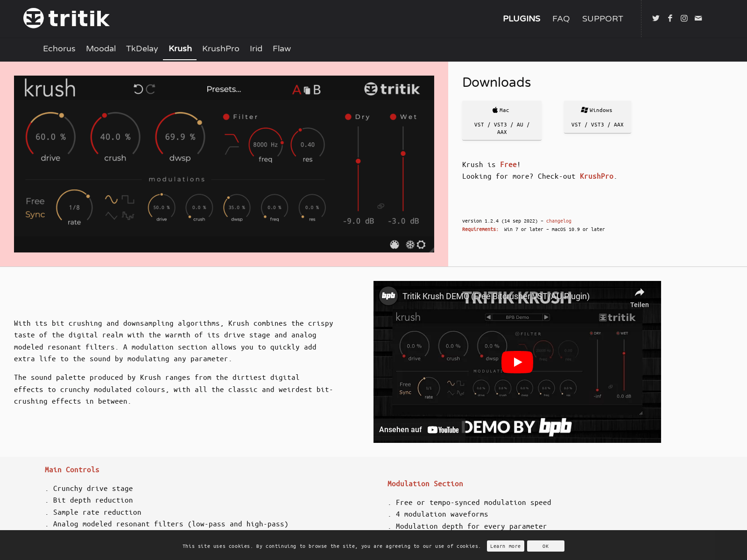Click Windows download icon
747x560 pixels.
pyautogui.click(x=584, y=110)
